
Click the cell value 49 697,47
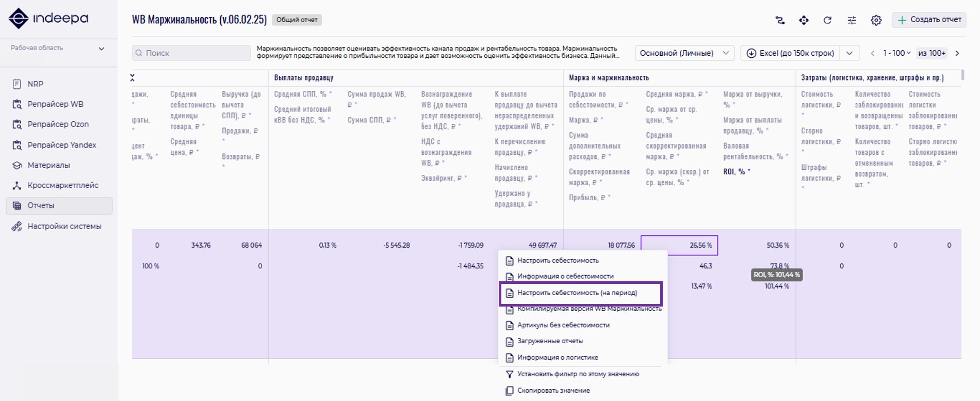543,245
